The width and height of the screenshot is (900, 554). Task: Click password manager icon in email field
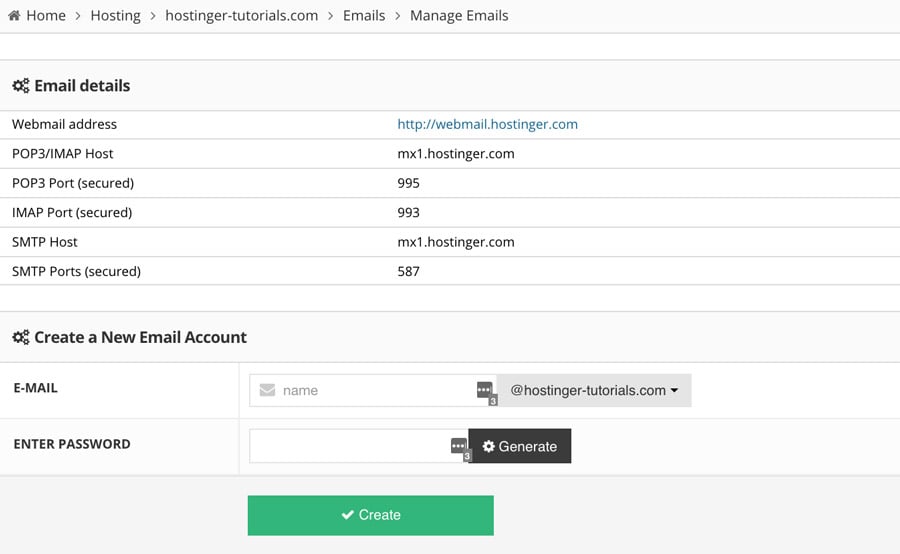tap(485, 390)
